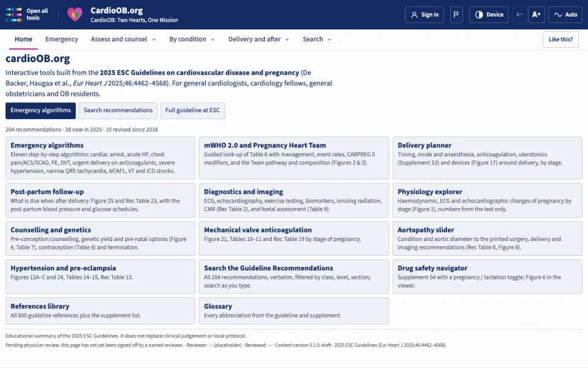Click the cardioOB.org page heading
Viewport: 588px width, 368px height.
pyautogui.click(x=37, y=59)
